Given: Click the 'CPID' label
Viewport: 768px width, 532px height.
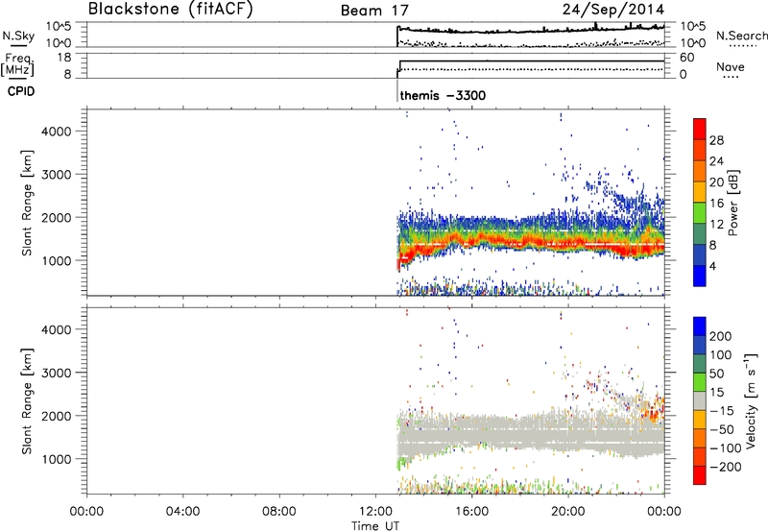Looking at the screenshot, I should 21,91.
